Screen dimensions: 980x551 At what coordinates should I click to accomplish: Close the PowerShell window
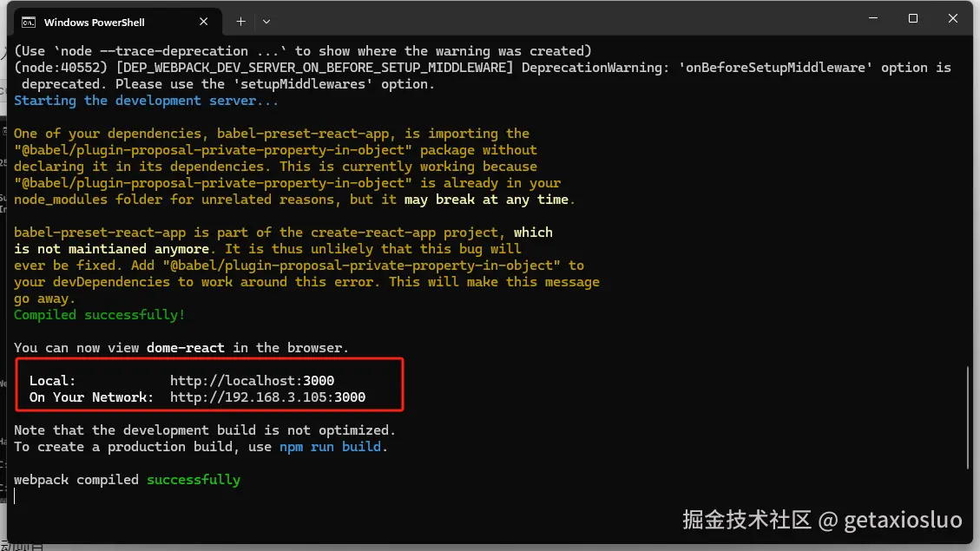tap(952, 18)
